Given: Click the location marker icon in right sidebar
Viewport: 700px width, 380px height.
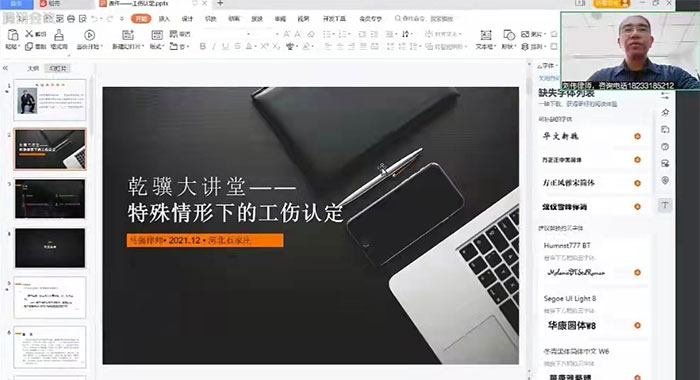Looking at the screenshot, I should tap(665, 180).
